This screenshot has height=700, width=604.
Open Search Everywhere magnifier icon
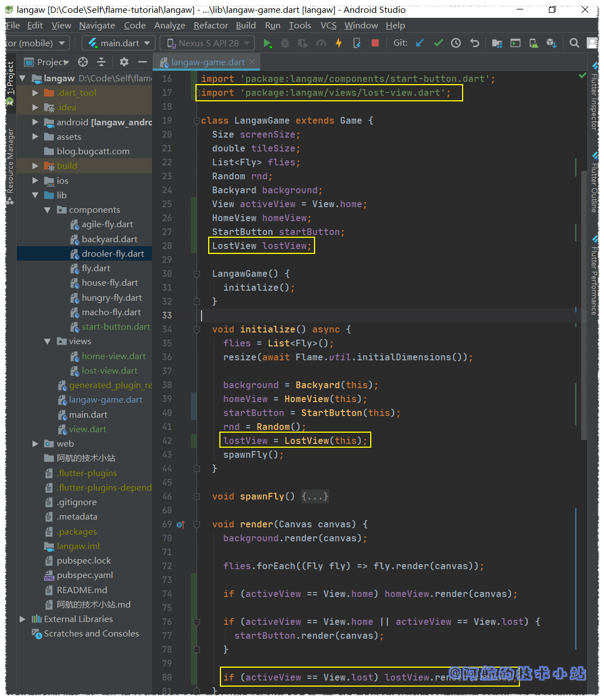(574, 43)
